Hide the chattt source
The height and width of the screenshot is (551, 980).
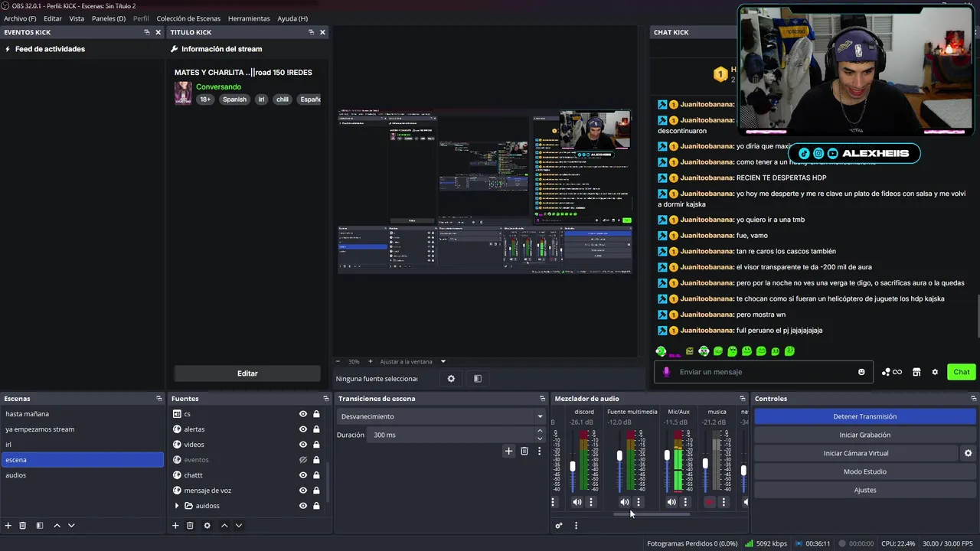[x=303, y=475]
